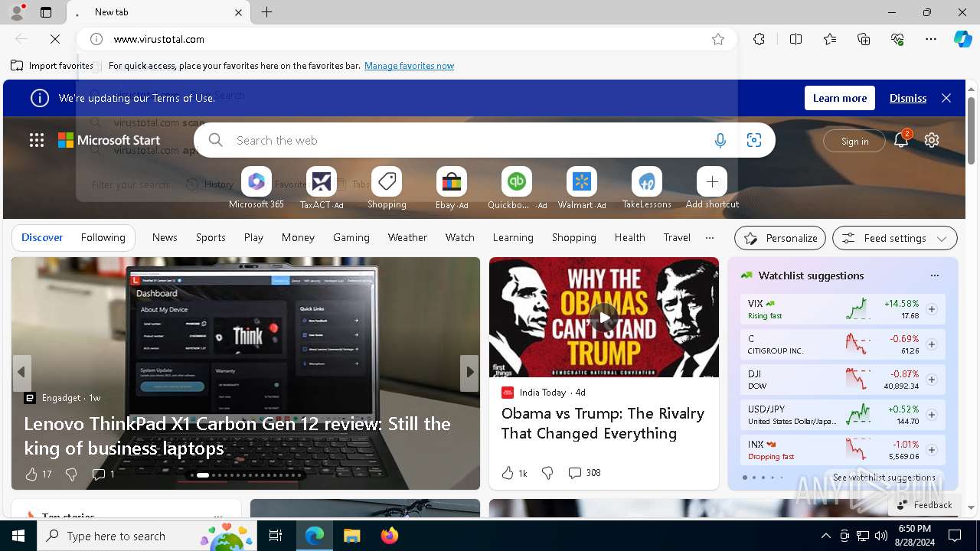Screen dimensions: 980x551
Task: Open the Gaming category
Action: pos(351,237)
